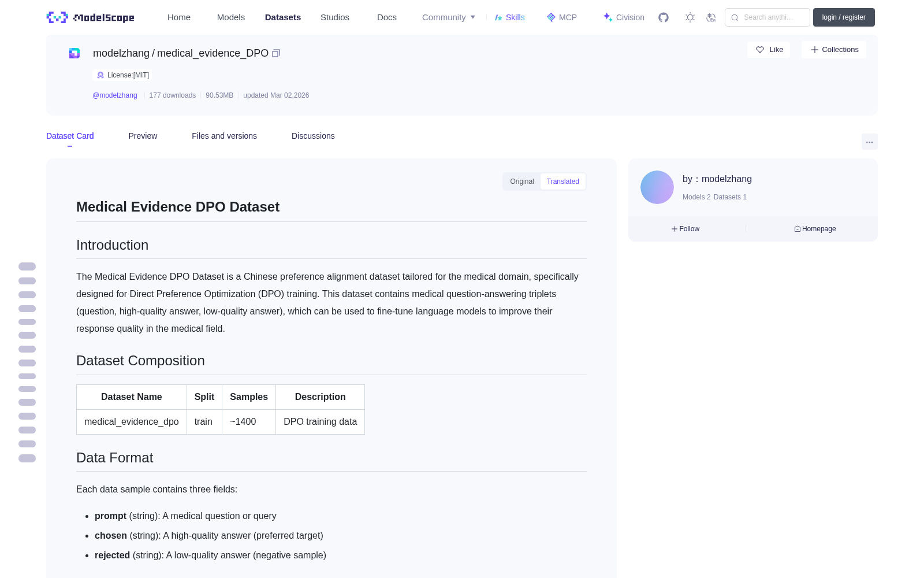Click the "rejected" field bullet
The height and width of the screenshot is (578, 924).
point(210,555)
